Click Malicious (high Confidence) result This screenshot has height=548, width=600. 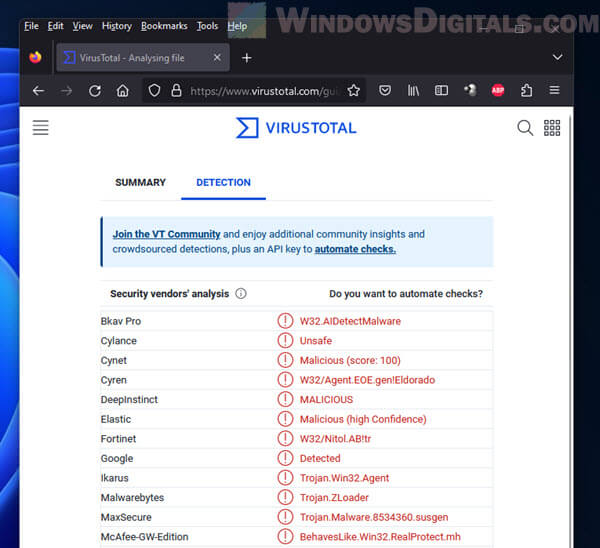pyautogui.click(x=363, y=419)
